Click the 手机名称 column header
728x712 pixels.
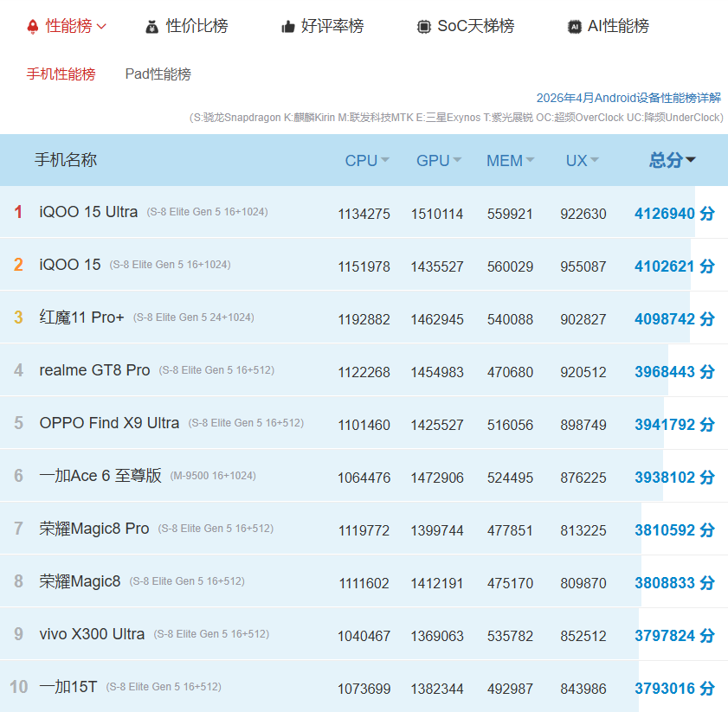point(66,160)
